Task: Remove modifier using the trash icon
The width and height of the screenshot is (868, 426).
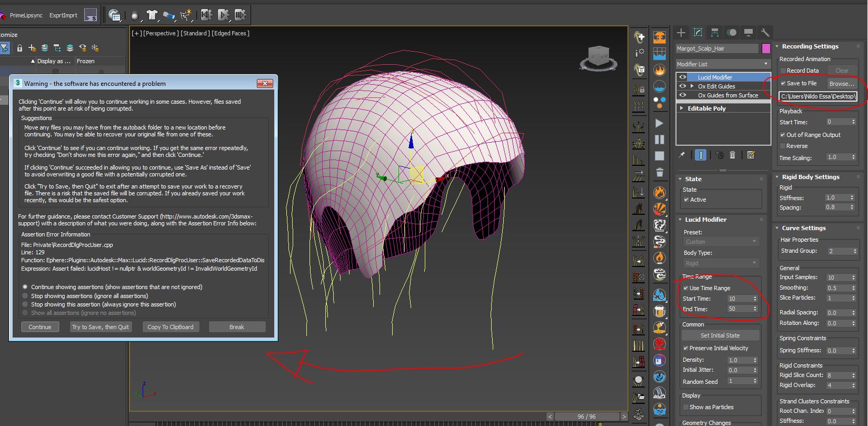Action: (732, 155)
